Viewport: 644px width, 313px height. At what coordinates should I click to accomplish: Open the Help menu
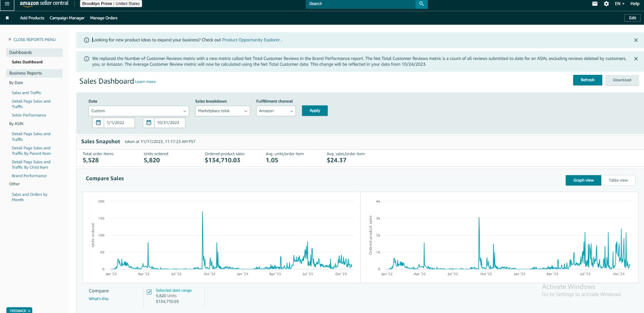click(635, 4)
